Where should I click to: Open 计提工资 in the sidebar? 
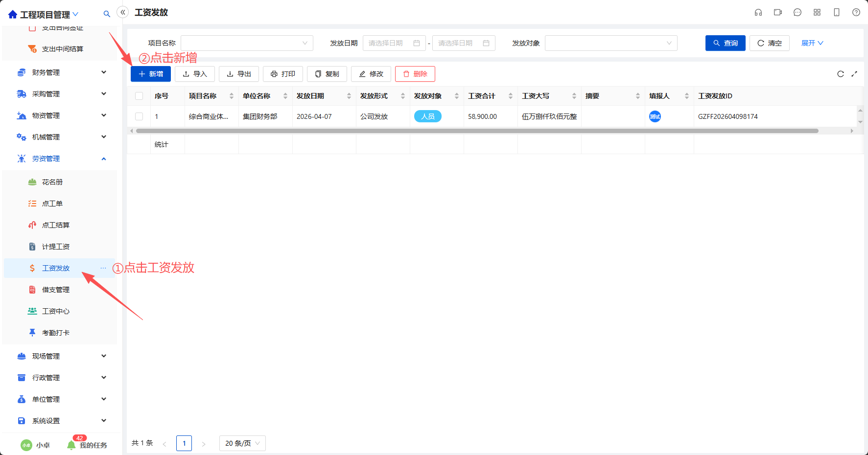tap(56, 247)
